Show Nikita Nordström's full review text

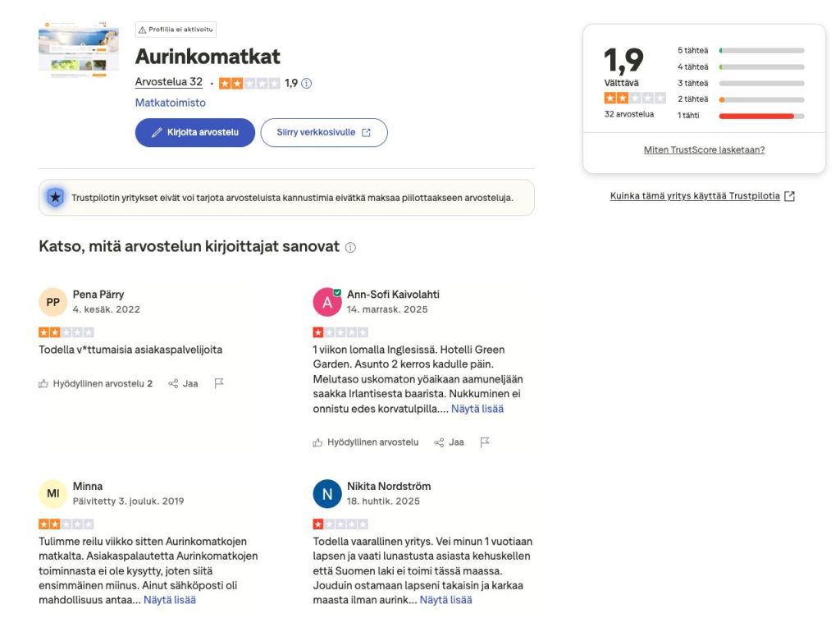pos(446,599)
